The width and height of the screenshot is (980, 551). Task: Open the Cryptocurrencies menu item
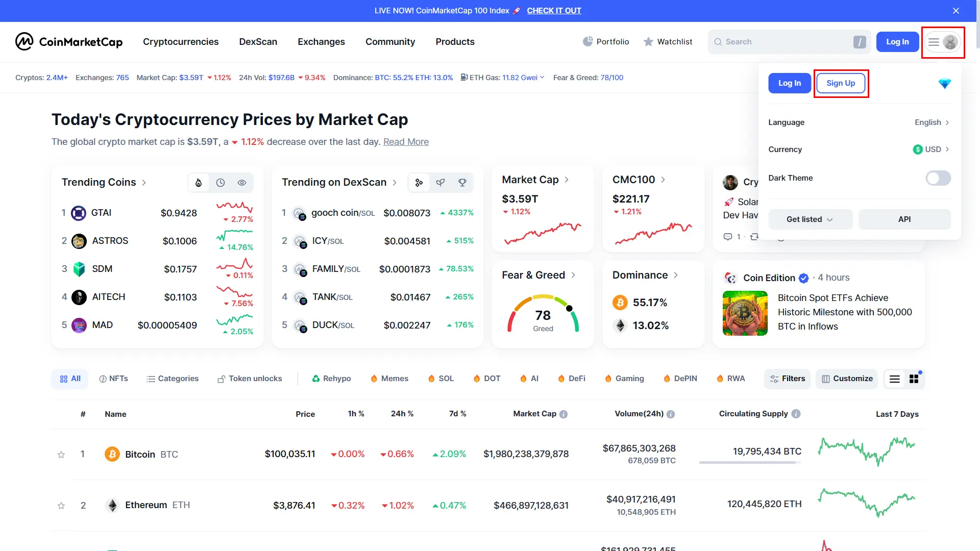[x=180, y=41]
